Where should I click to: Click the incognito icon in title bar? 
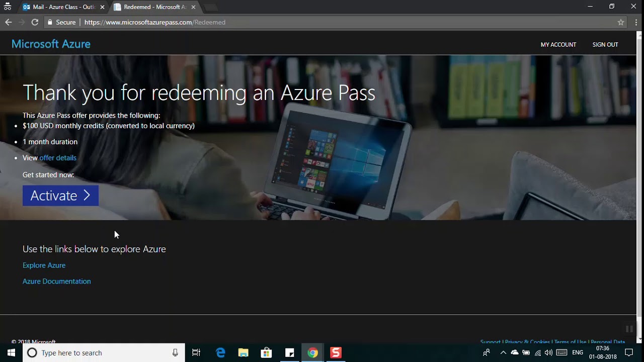pos(8,7)
